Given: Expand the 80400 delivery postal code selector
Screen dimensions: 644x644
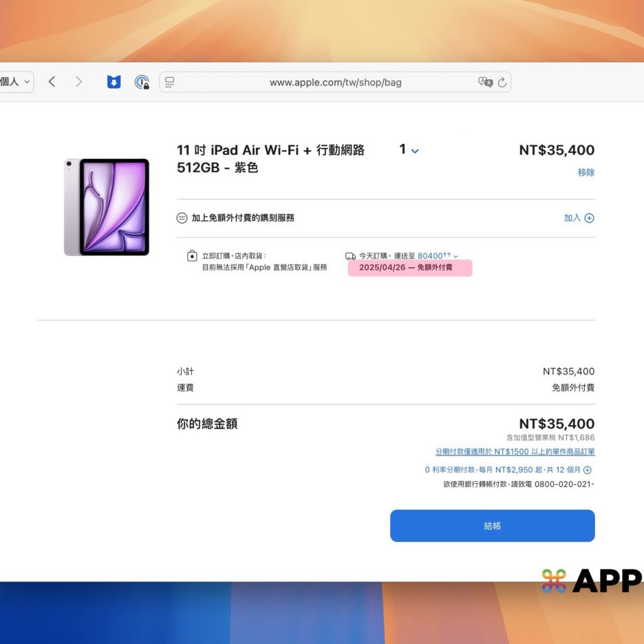Looking at the screenshot, I should [437, 256].
